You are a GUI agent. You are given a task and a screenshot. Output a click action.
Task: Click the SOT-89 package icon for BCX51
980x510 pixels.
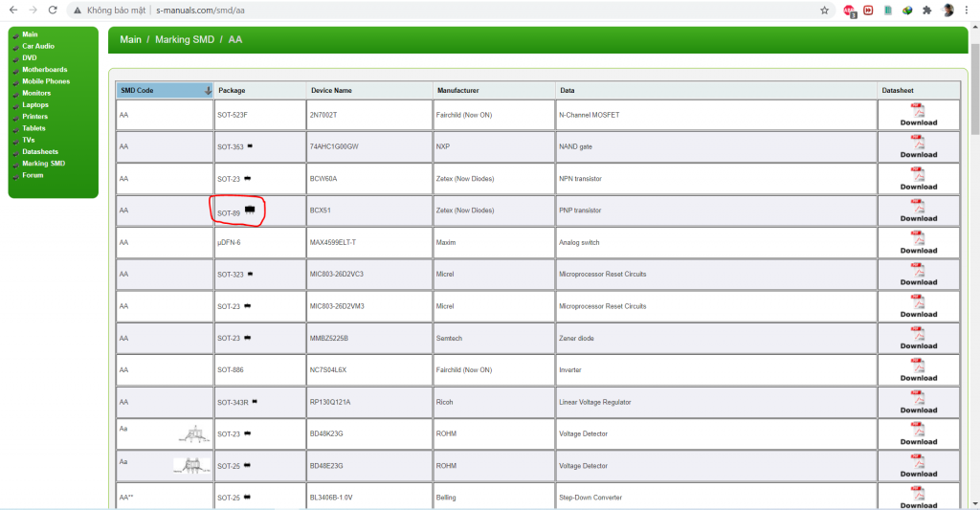[x=250, y=210]
